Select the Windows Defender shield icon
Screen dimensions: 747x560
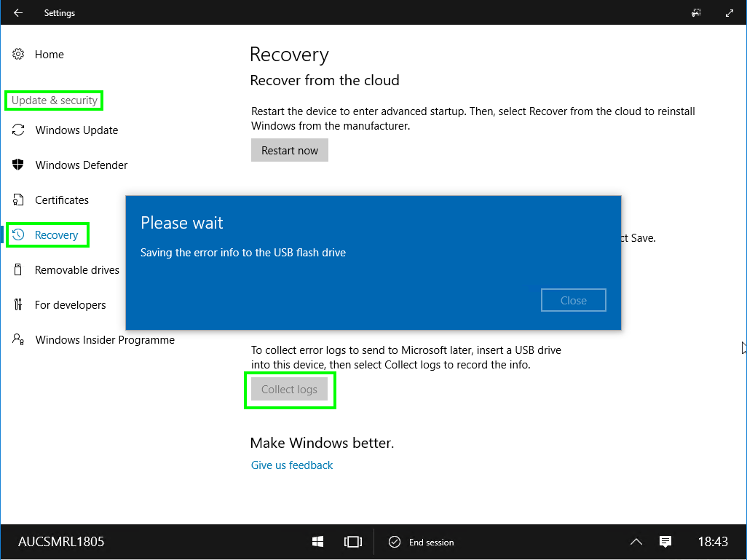point(17,165)
